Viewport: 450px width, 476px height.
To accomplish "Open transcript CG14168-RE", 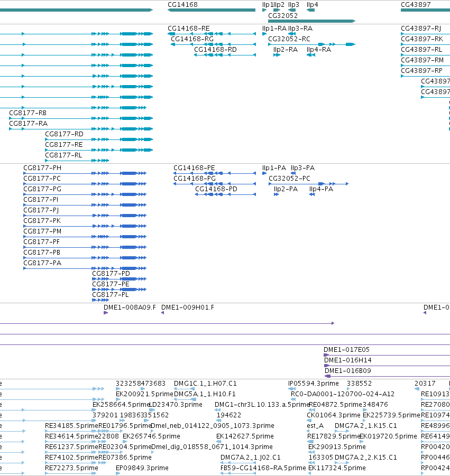I will click(189, 28).
